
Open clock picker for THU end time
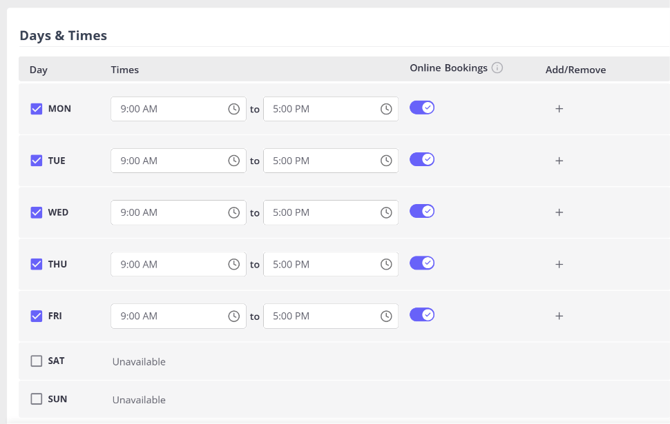pyautogui.click(x=386, y=264)
